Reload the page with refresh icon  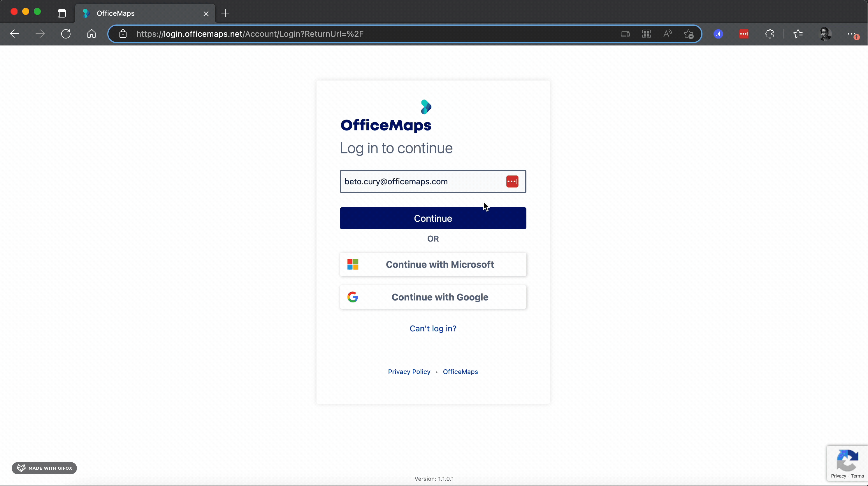(66, 34)
